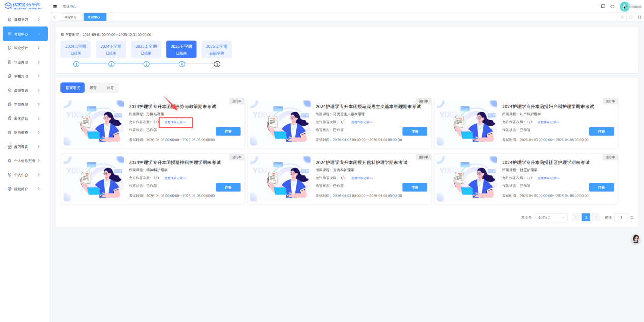Click the refresh icon in the tab bar
Image resolution: width=644 pixels, height=322 pixels.
(x=631, y=17)
